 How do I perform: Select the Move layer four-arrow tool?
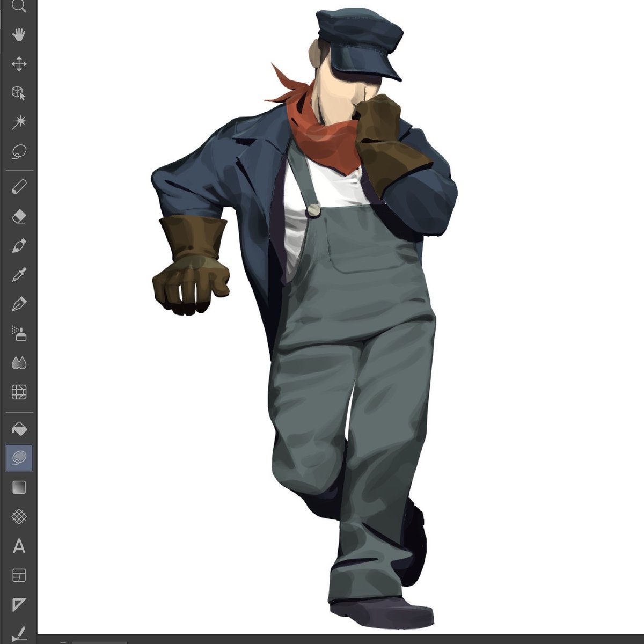(x=19, y=64)
